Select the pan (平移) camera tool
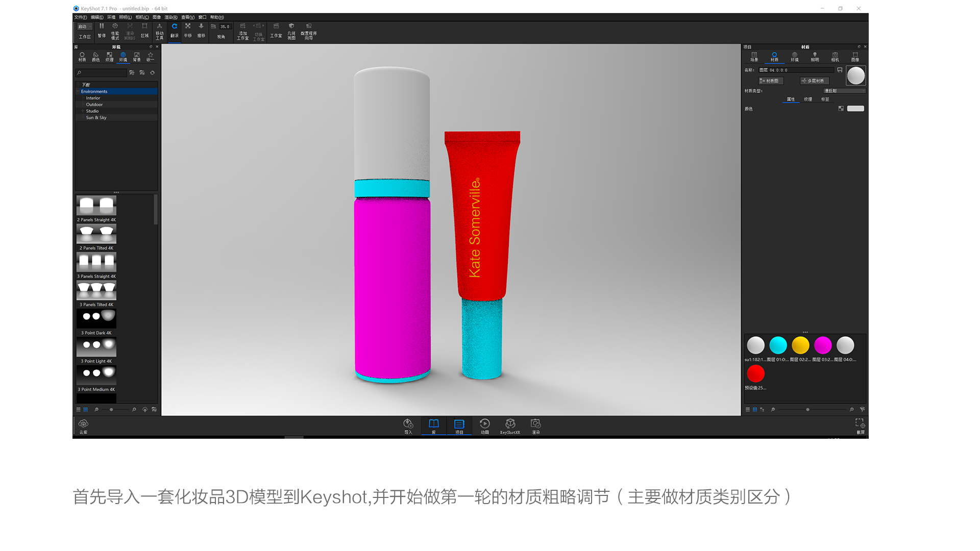Screen dimensions: 980x551 click(x=187, y=31)
